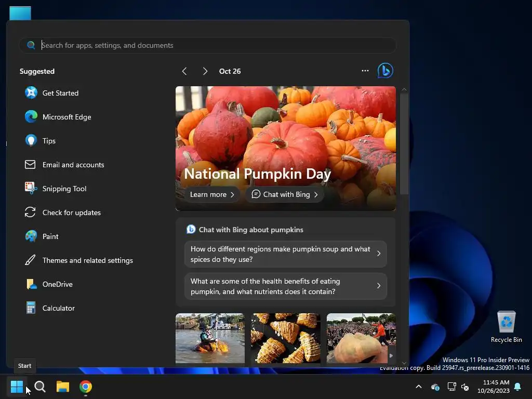The image size is (532, 399).
Task: Click Check for updates refresh icon
Action: [30, 212]
